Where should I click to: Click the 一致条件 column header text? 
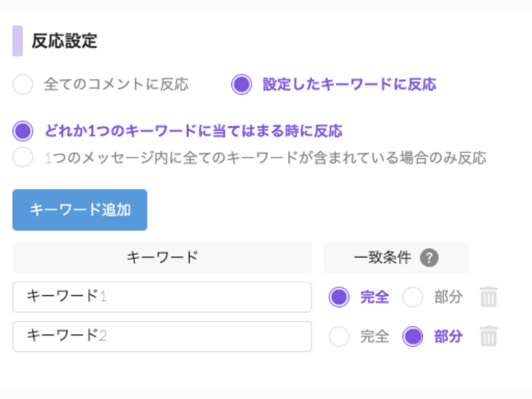tap(383, 258)
